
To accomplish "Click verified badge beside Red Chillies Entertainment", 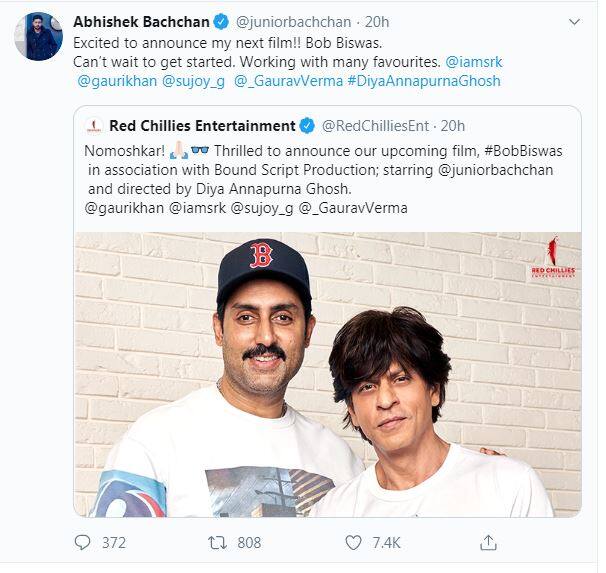I will [x=307, y=126].
